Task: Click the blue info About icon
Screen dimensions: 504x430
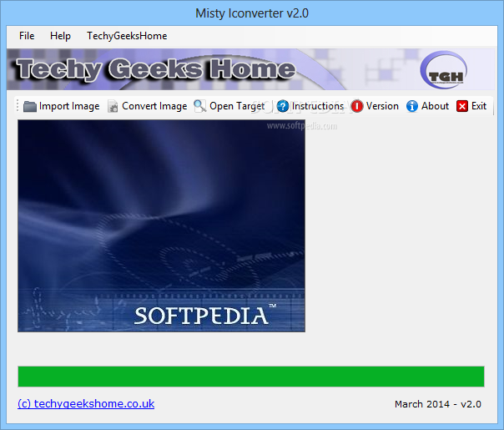Action: 412,106
